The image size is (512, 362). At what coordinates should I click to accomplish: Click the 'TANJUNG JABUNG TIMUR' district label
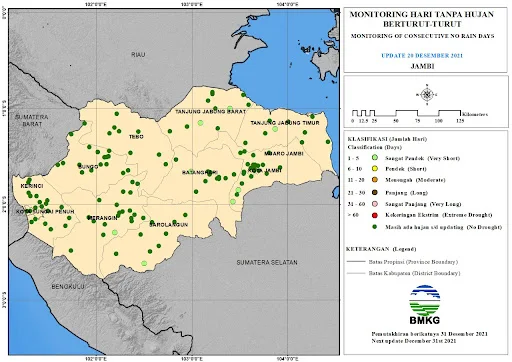point(285,123)
